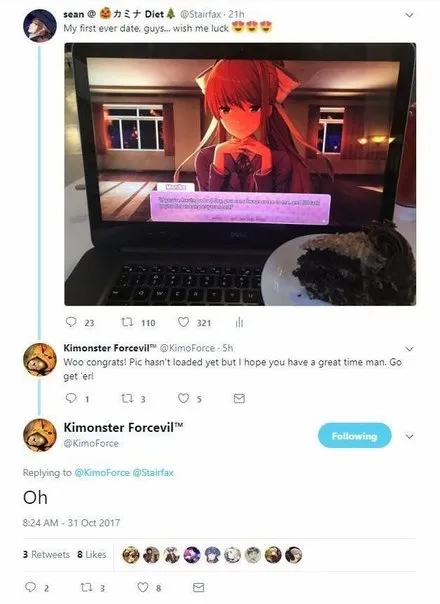This screenshot has height=604, width=440.
Task: Click the first liker avatar in the likes row
Action: point(131,555)
